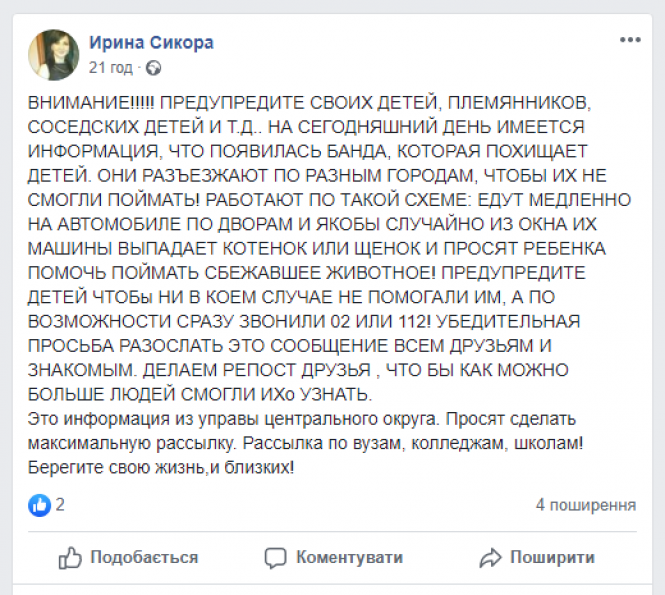Click the closing line 'Берегите свою жизнь'
This screenshot has height=595, width=665.
[162, 468]
